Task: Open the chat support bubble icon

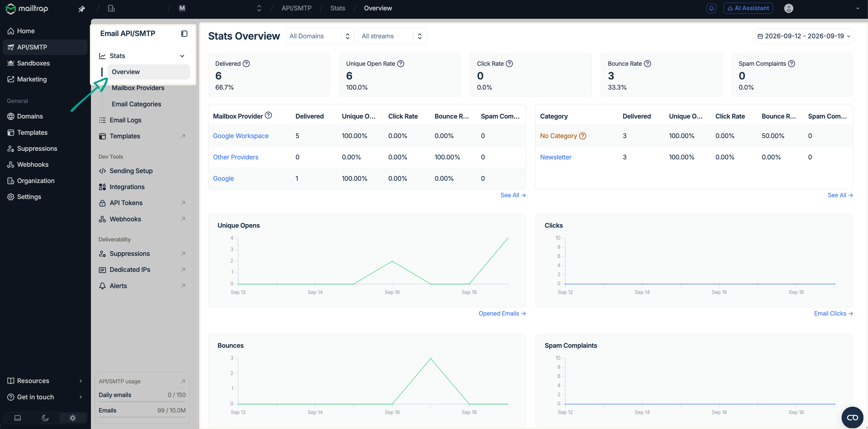Action: pyautogui.click(x=853, y=417)
